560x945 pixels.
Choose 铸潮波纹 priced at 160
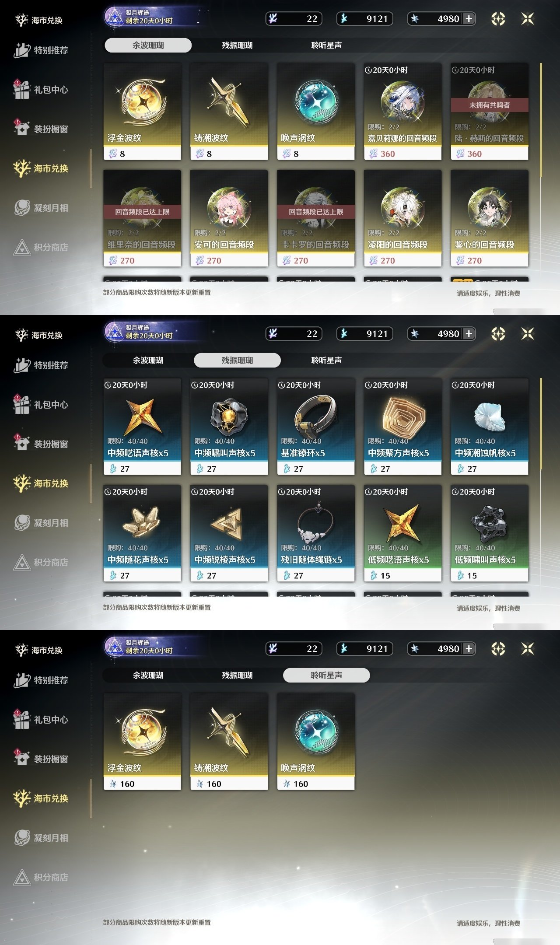point(229,741)
